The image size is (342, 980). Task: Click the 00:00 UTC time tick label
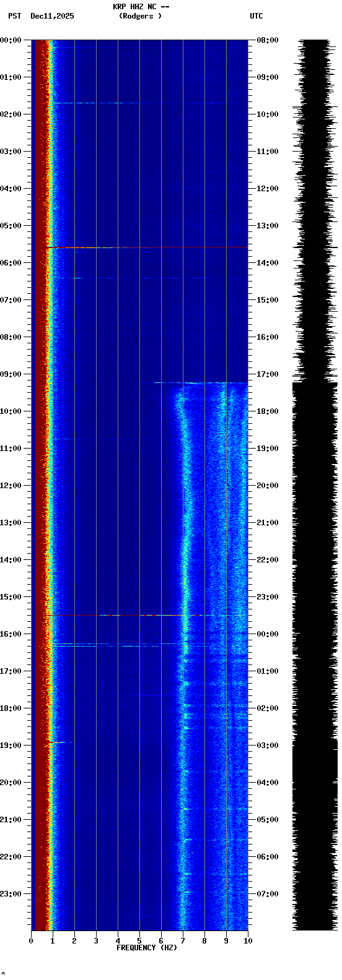pyautogui.click(x=267, y=634)
